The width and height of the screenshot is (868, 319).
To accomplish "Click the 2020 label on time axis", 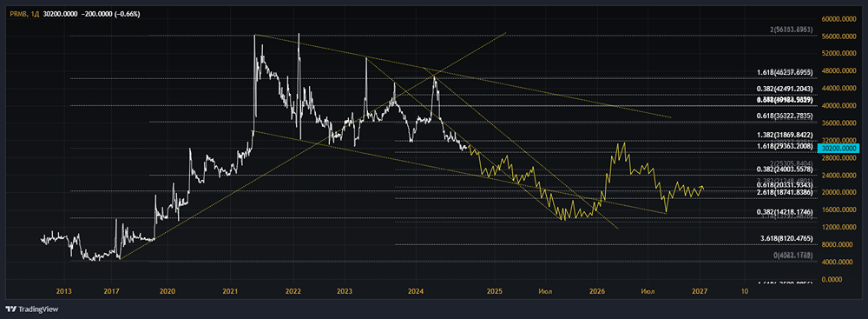I will tap(168, 290).
